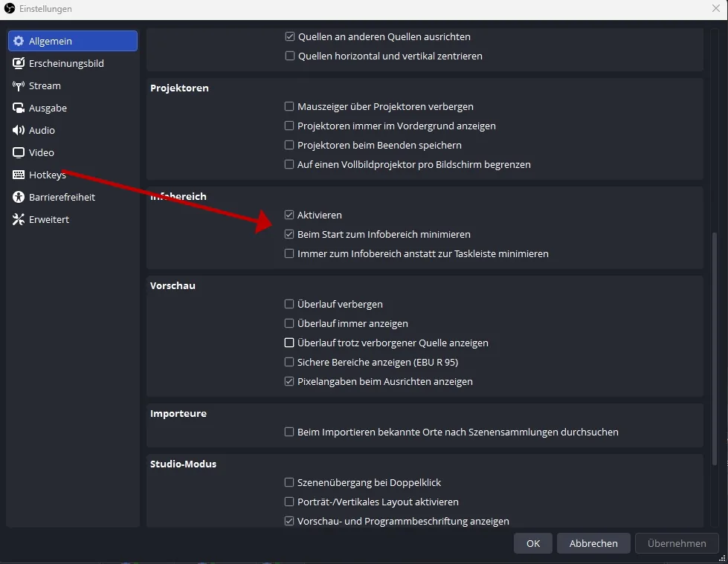Click the Übernehmen button
The width and height of the screenshot is (728, 564).
click(x=677, y=543)
